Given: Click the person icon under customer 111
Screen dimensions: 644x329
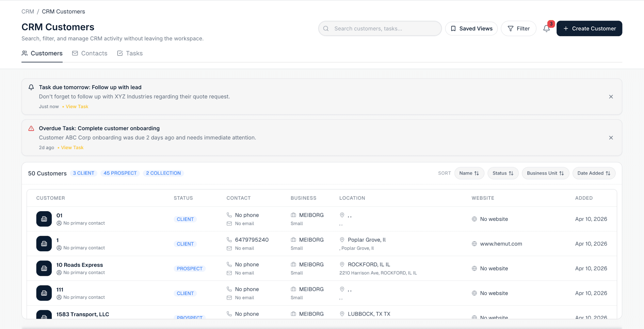Looking at the screenshot, I should tap(59, 297).
